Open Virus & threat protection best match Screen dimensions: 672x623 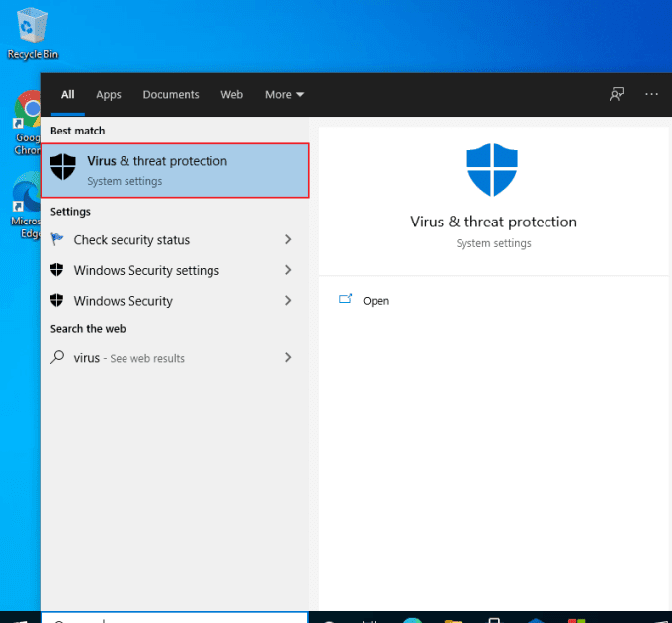175,171
